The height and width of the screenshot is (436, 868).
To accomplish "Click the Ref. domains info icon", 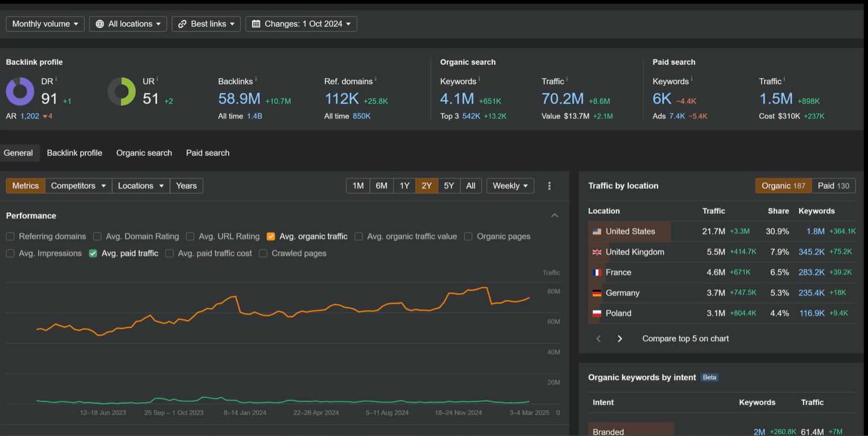I will tap(376, 79).
